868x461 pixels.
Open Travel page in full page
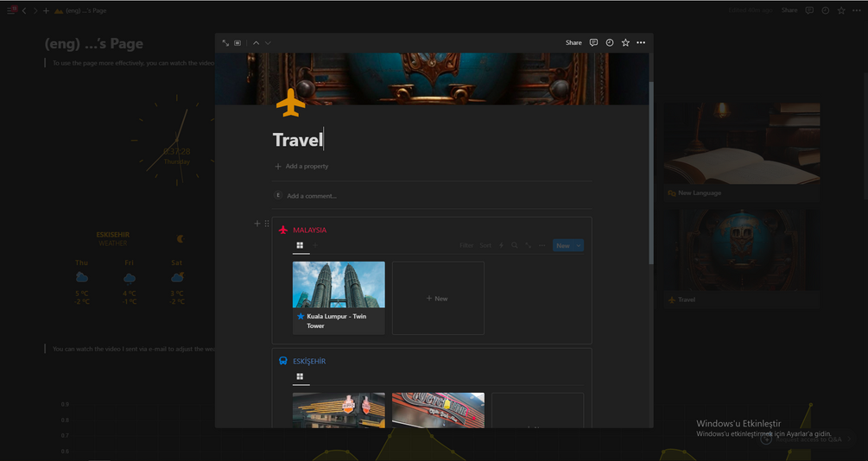coord(225,42)
